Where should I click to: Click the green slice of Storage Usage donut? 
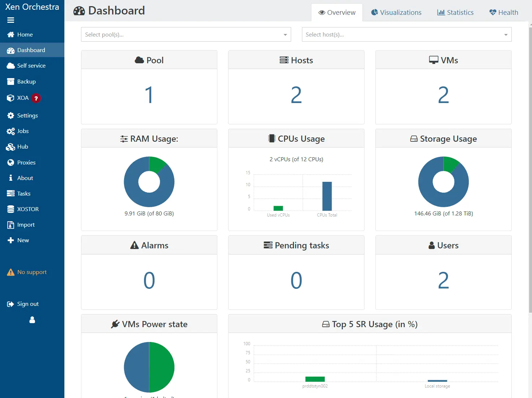[450, 164]
